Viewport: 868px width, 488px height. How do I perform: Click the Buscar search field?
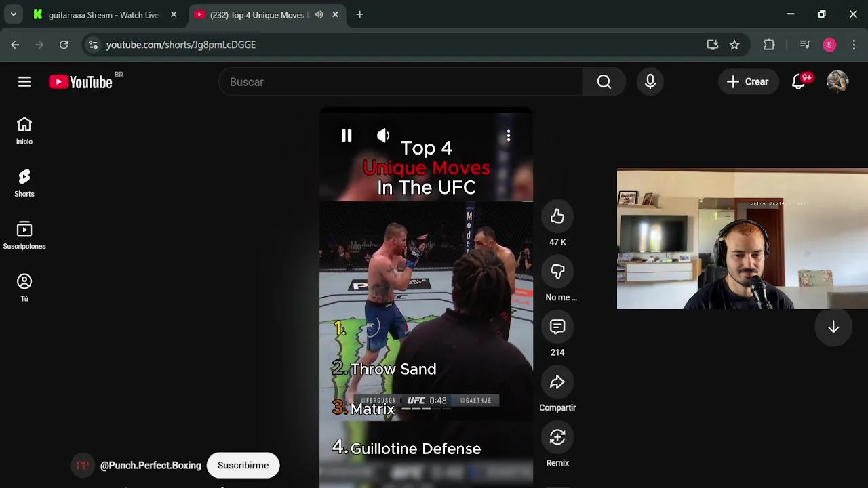click(401, 82)
